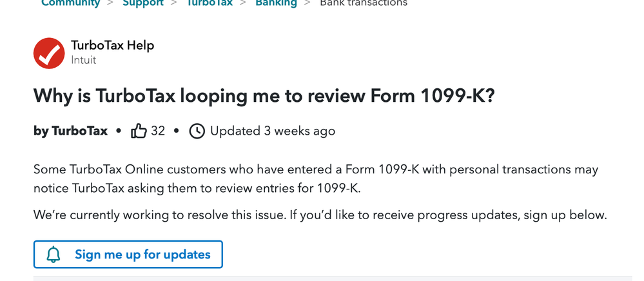Navigate to the Banking breadcrumb
This screenshot has width=644, height=281.
276,3
